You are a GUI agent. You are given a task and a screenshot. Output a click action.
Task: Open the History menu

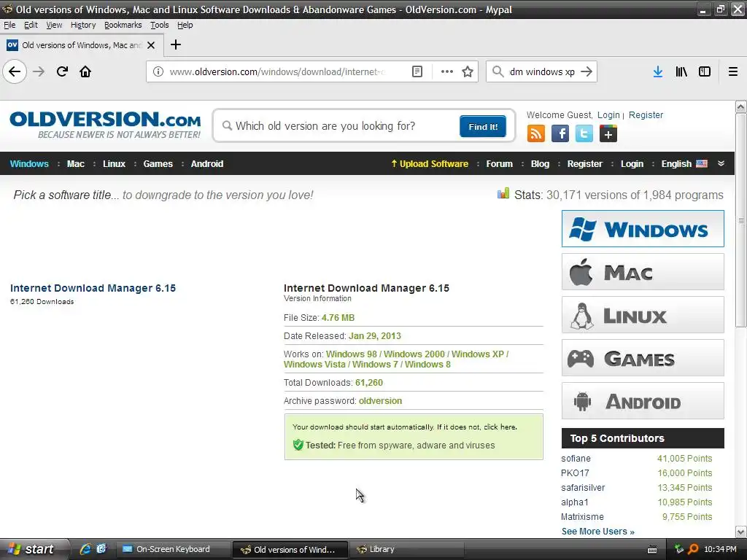pyautogui.click(x=83, y=25)
